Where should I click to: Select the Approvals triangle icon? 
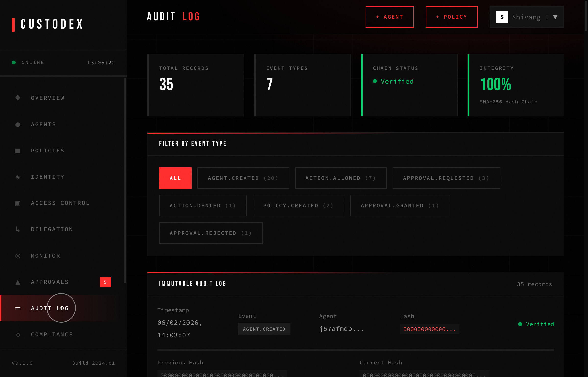coord(17,282)
